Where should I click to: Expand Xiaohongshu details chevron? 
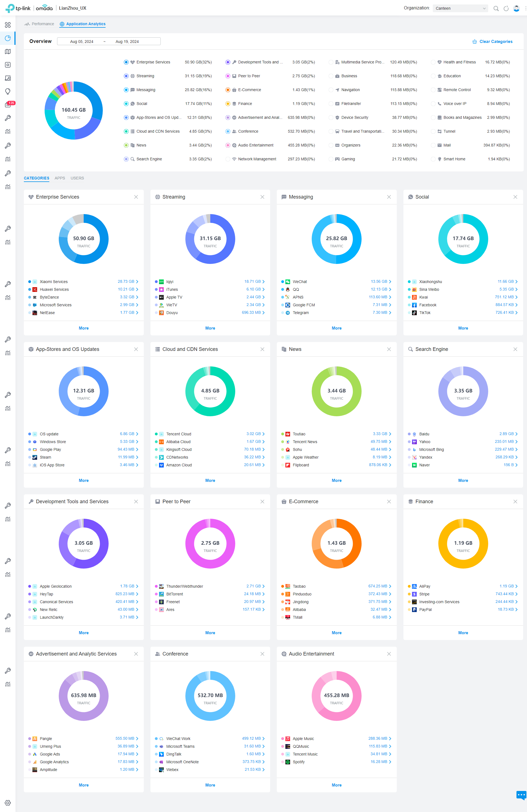(516, 282)
